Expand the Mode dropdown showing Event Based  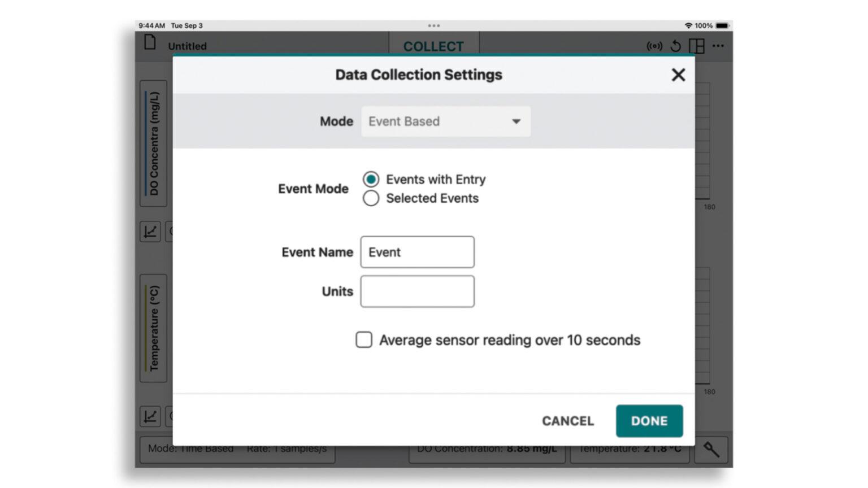point(445,121)
